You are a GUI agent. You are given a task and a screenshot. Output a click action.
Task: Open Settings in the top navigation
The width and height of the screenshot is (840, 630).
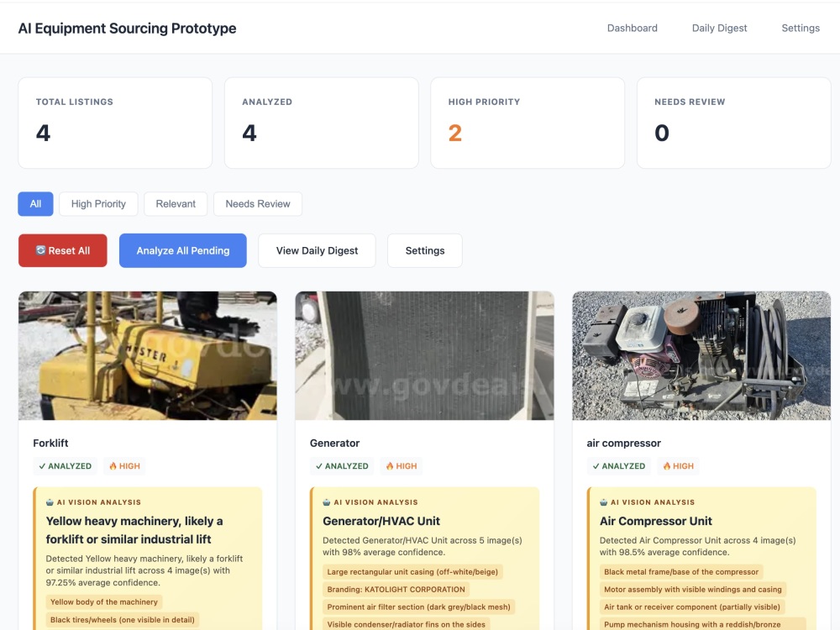coord(801,28)
